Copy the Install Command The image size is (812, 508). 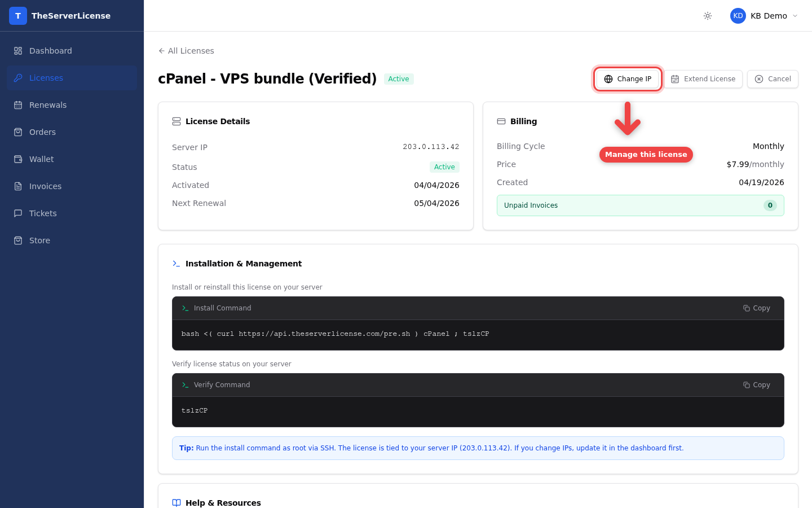pyautogui.click(x=757, y=308)
